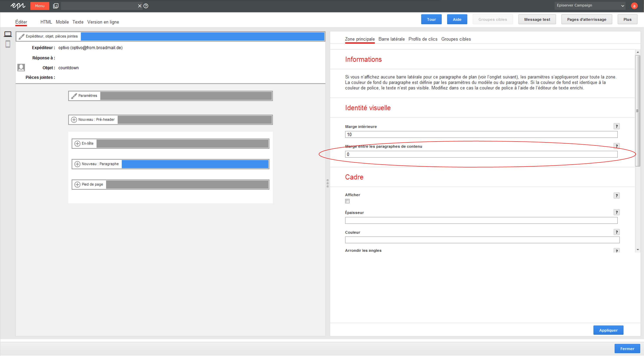This screenshot has width=644, height=356.
Task: Switch to Version en ligne tab
Action: pyautogui.click(x=103, y=22)
